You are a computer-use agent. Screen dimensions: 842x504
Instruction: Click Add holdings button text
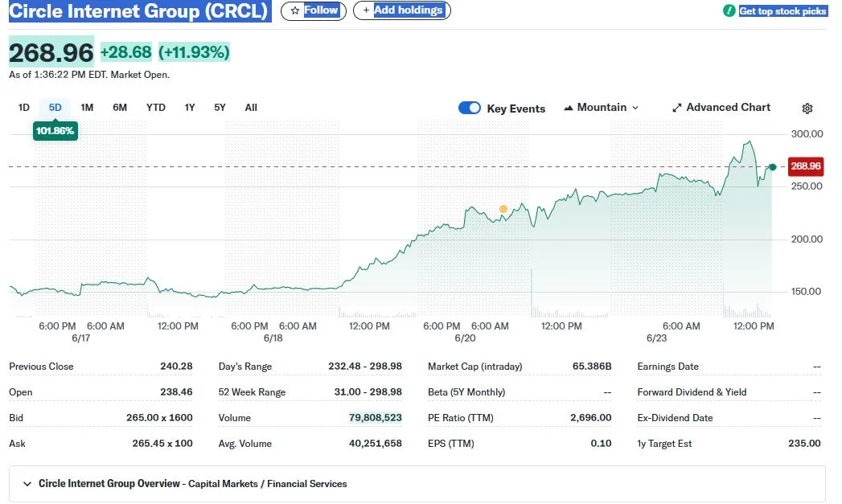(x=408, y=10)
